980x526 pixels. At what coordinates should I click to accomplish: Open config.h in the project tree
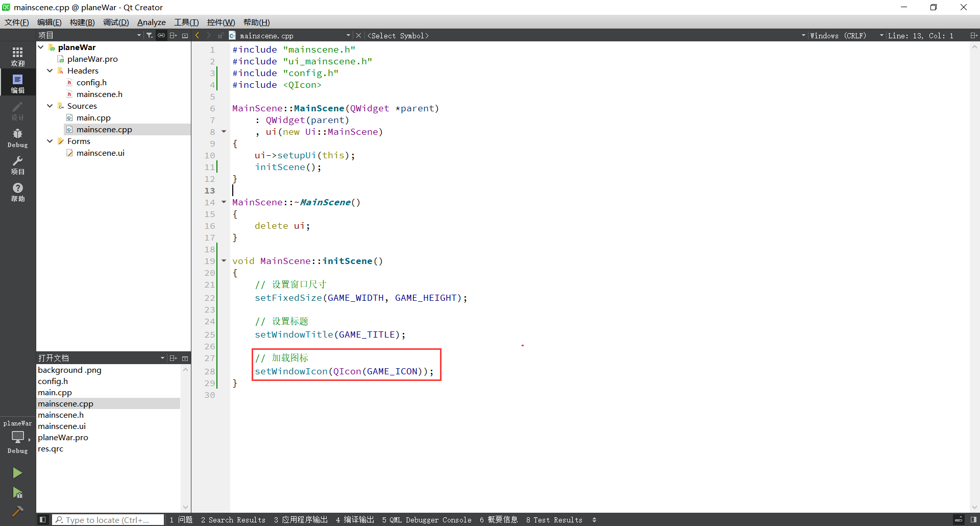point(91,83)
